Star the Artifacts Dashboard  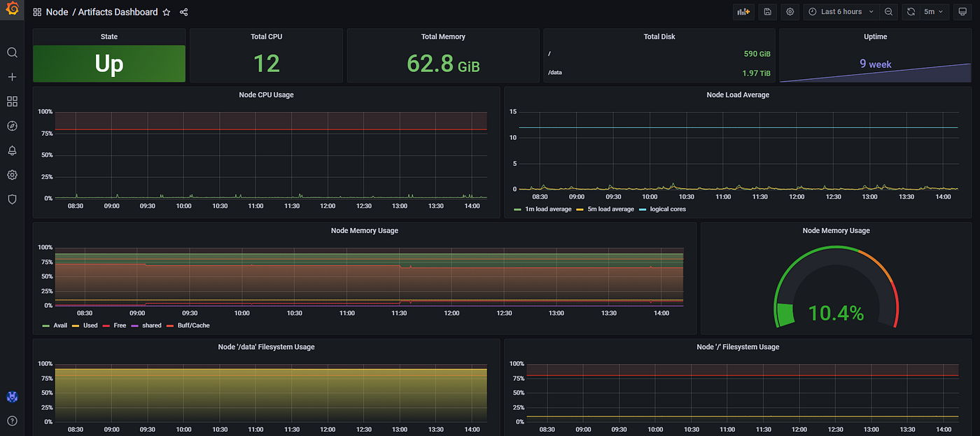[166, 12]
